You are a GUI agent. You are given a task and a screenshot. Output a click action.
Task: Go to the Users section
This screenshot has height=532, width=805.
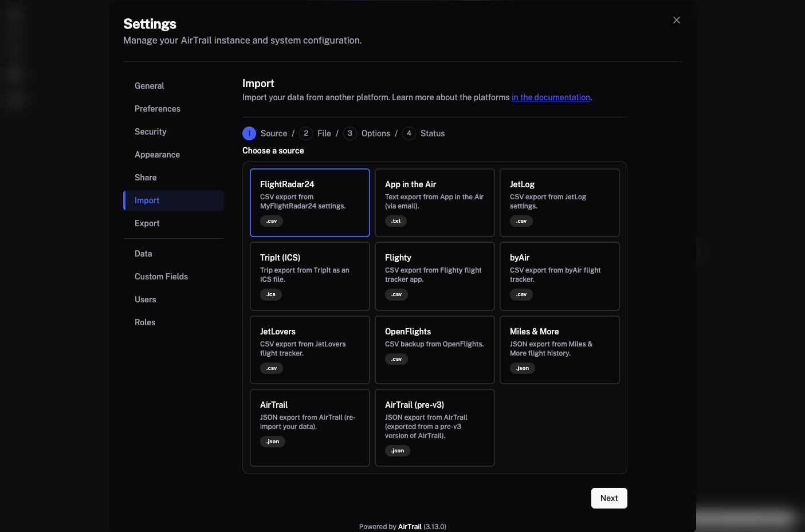[x=174, y=300]
